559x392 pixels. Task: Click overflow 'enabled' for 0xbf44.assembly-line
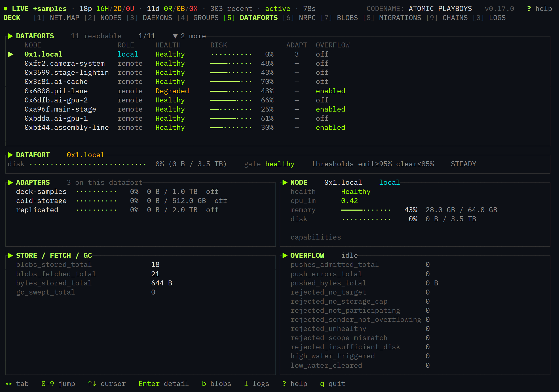coord(330,127)
